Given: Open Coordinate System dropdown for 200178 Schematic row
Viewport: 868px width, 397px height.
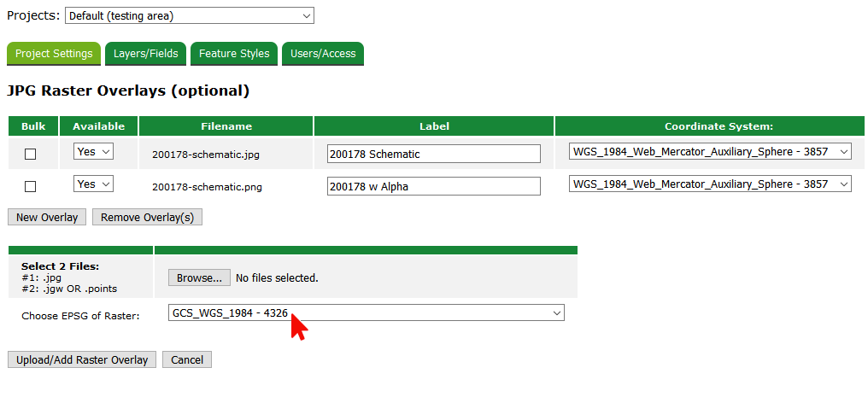Looking at the screenshot, I should point(710,152).
